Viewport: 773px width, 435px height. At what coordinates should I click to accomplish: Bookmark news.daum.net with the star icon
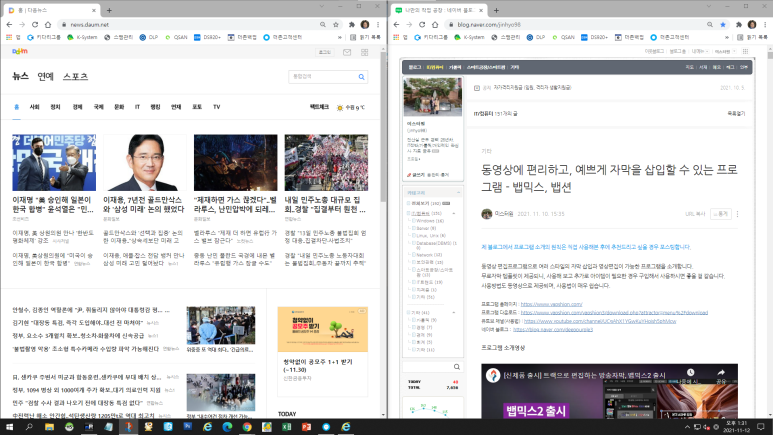(x=336, y=24)
